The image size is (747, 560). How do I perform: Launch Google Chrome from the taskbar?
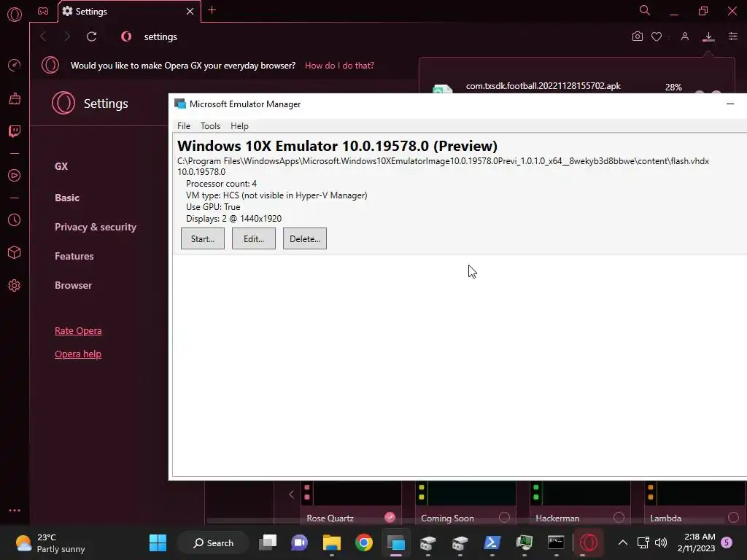click(364, 542)
